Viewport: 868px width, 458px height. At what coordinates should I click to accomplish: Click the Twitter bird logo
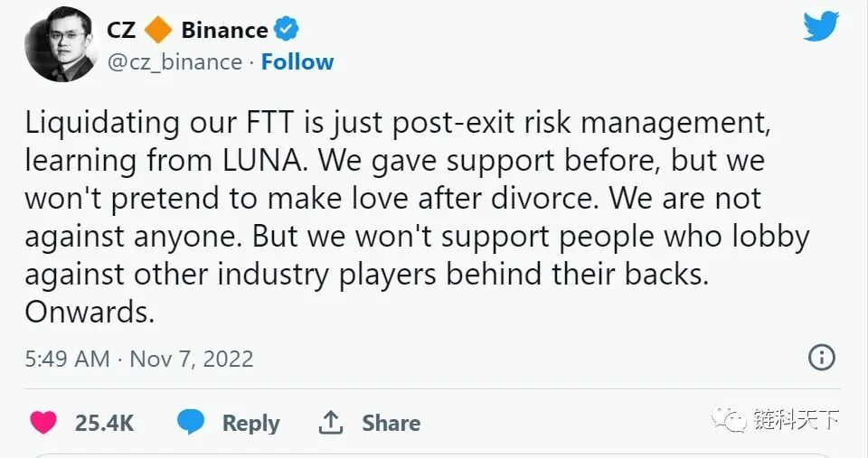point(821,26)
